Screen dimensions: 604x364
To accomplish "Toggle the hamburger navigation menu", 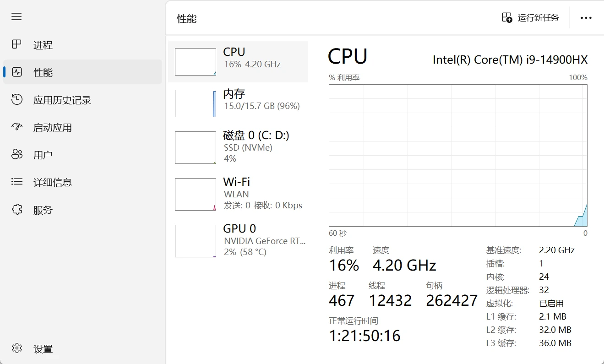I will [16, 16].
